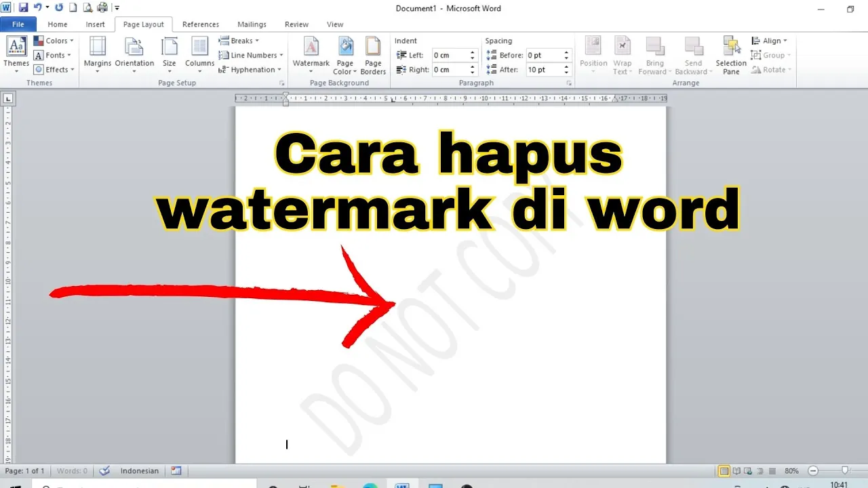The height and width of the screenshot is (488, 868).
Task: Click the Undo arrow icon
Action: point(39,7)
